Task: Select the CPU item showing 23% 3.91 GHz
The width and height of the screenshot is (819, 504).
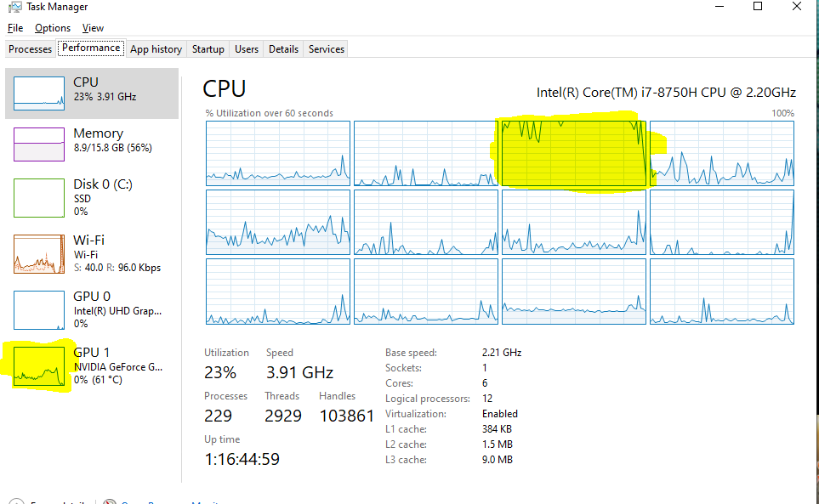Action: (x=92, y=93)
